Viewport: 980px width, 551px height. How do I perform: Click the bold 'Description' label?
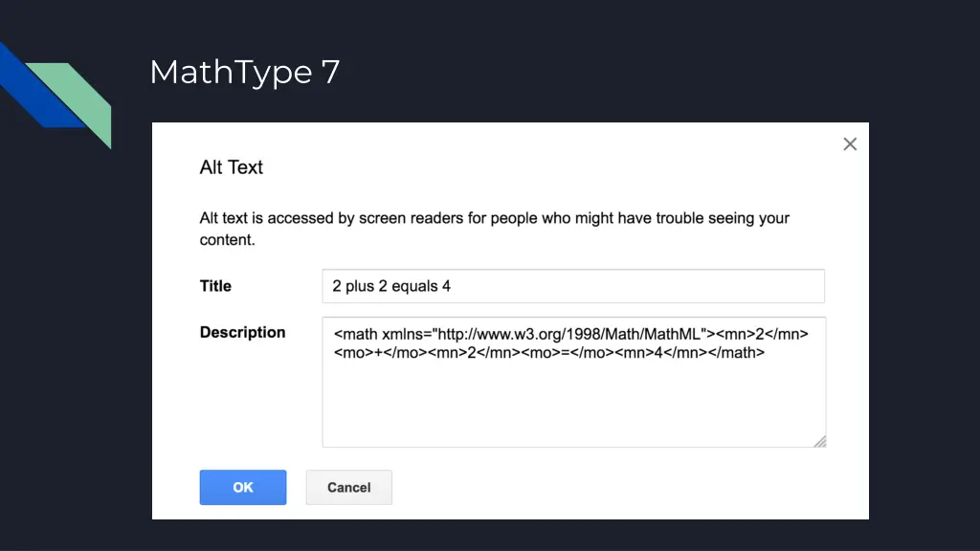click(x=242, y=332)
